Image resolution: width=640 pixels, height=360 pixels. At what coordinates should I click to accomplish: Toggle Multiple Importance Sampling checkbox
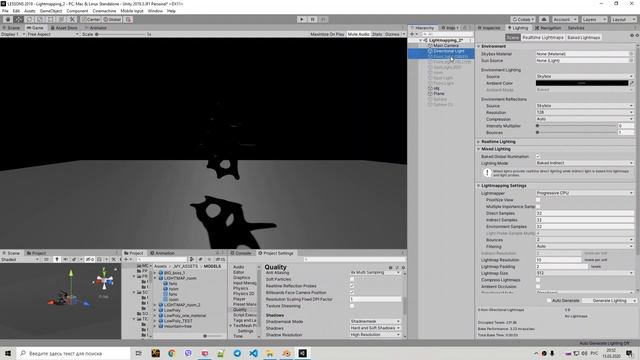click(538, 207)
